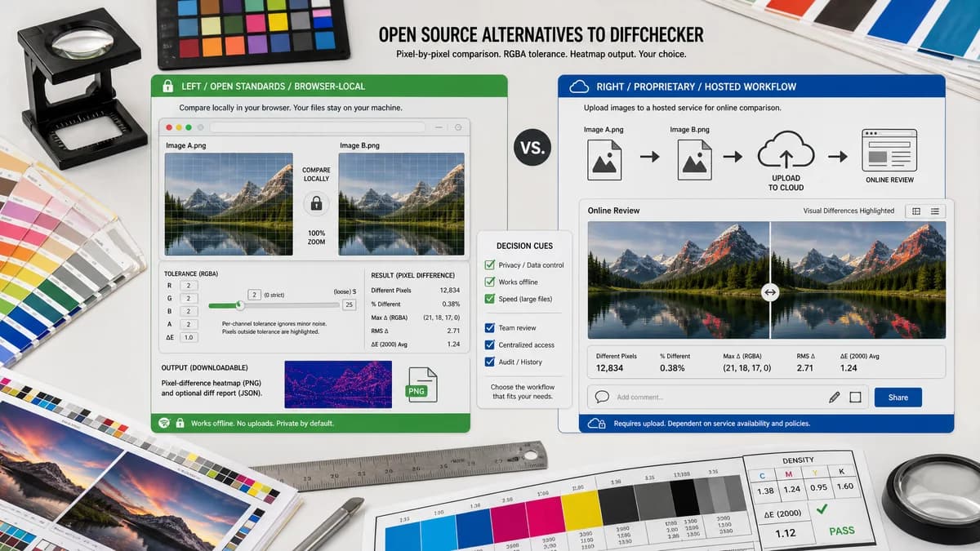Click the (21, 18, 17, 0) value in the local Result panel
Screen dimensions: 980x551
click(442, 317)
